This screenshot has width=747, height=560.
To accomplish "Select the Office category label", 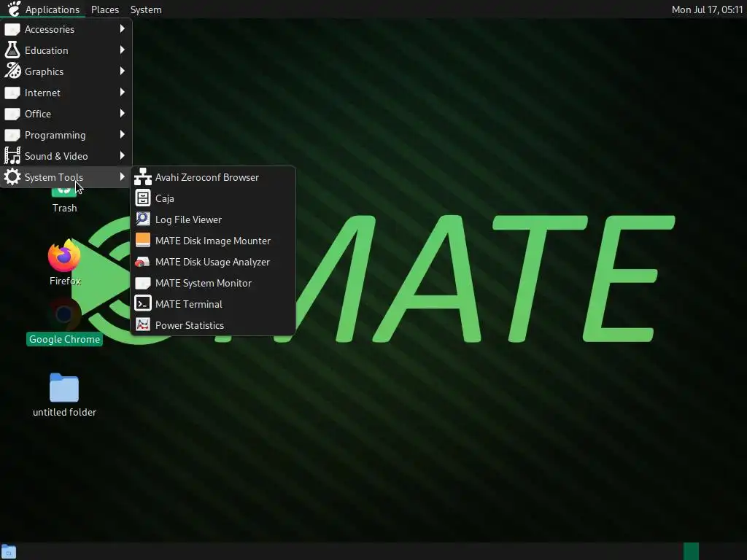I will click(38, 114).
